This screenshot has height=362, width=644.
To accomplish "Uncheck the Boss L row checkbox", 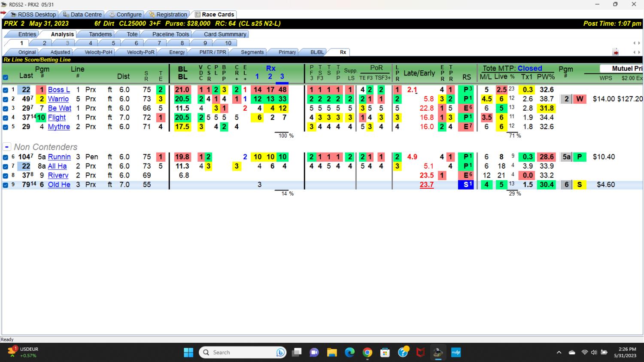I will 6,90.
